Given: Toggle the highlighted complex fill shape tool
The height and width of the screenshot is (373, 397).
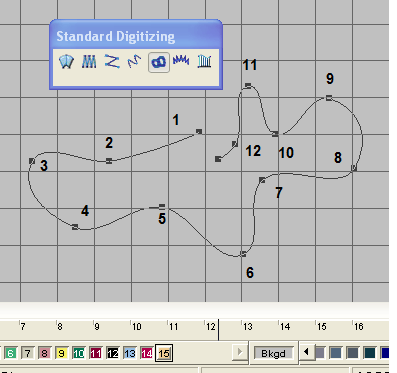Looking at the screenshot, I should [159, 62].
